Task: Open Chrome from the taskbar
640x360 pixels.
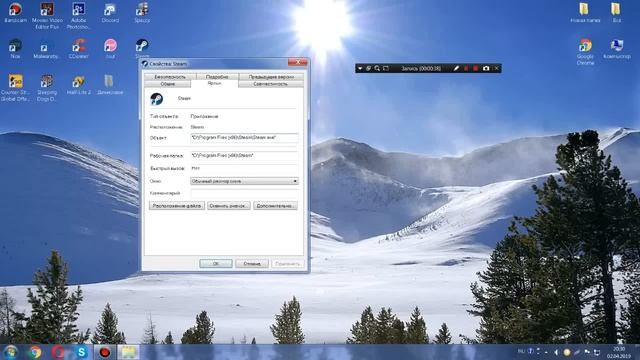Action: coord(35,352)
